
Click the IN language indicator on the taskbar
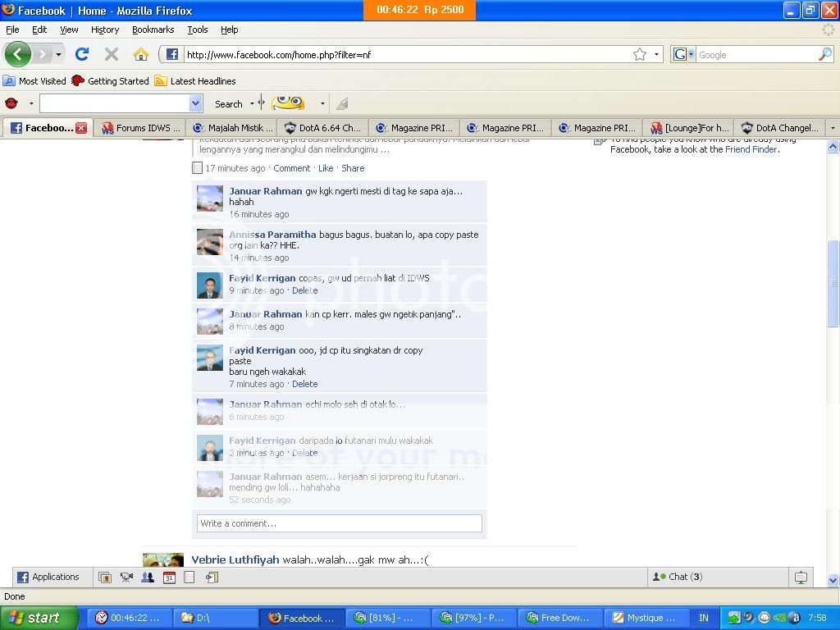pos(704,618)
